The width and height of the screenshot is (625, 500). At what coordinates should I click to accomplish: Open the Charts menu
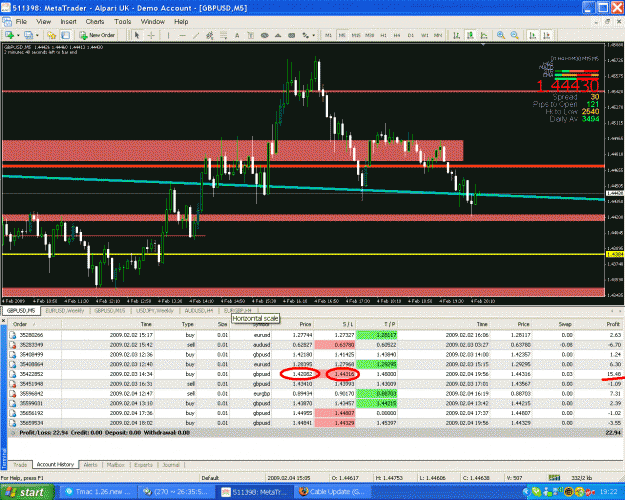click(95, 22)
